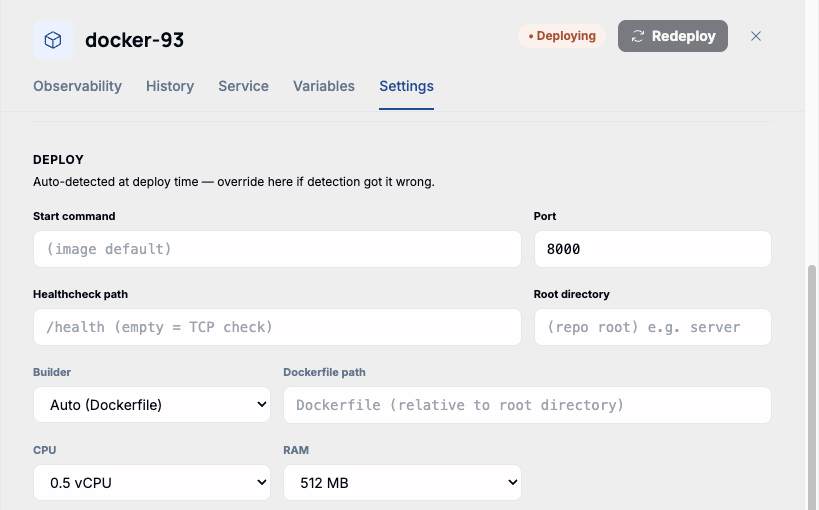This screenshot has height=510, width=819.
Task: Switch to the History tab
Action: point(170,86)
